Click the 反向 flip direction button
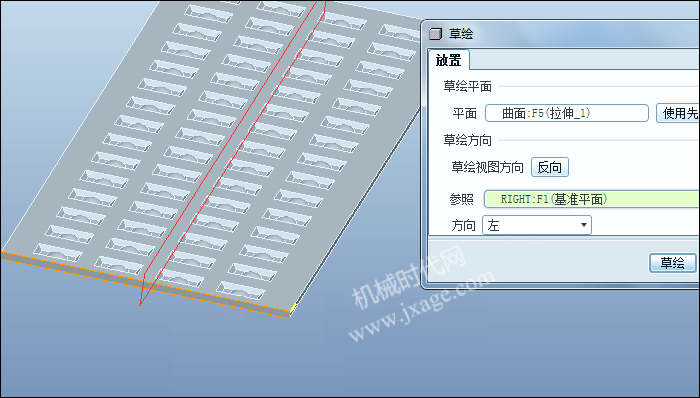 [550, 167]
